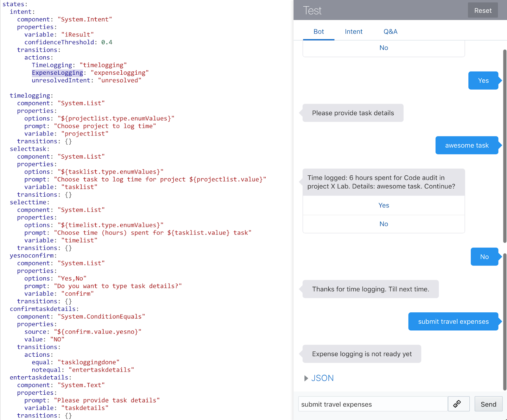This screenshot has width=507, height=420.
Task: Click the attachment paperclip icon
Action: click(x=459, y=404)
